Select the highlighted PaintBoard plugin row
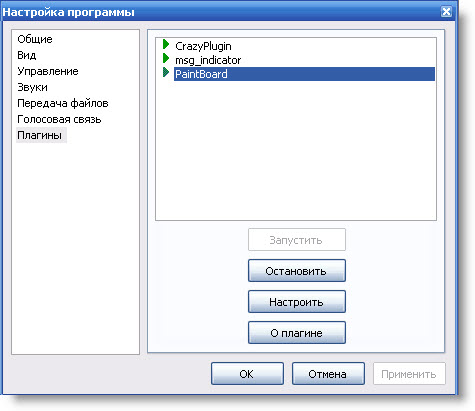This screenshot has height=411, width=475. tap(304, 74)
